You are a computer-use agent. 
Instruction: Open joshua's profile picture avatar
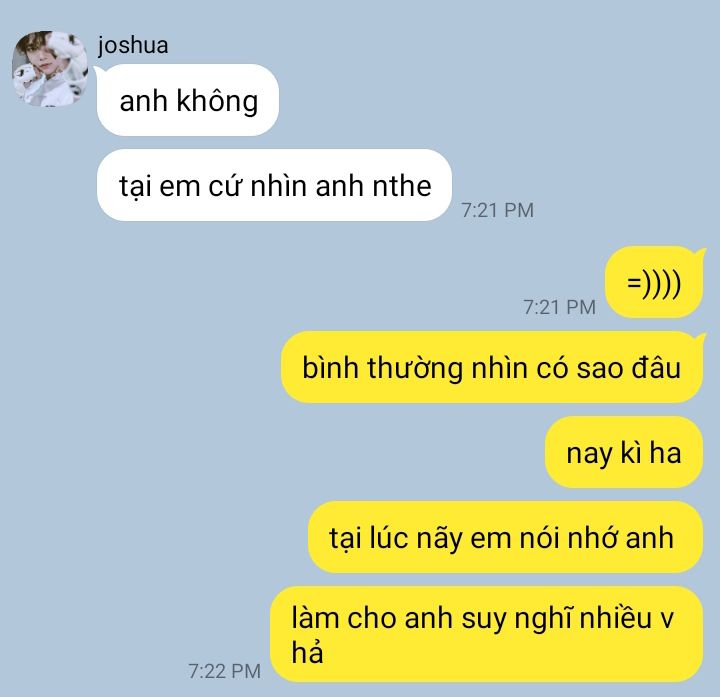(50, 68)
